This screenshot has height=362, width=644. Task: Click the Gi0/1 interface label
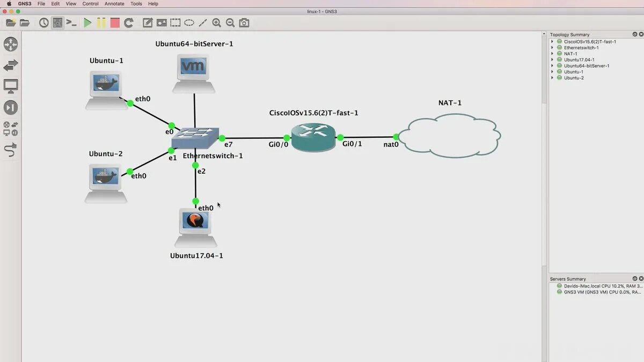tap(352, 144)
